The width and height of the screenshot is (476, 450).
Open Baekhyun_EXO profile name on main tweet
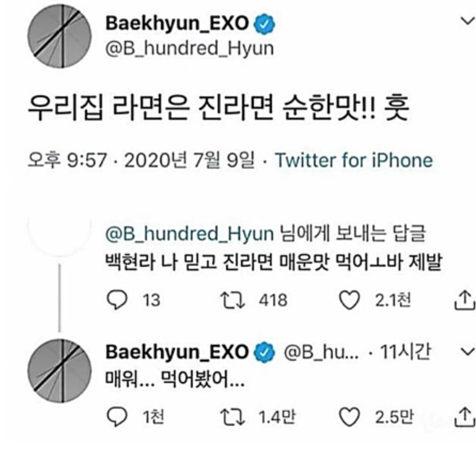[177, 23]
